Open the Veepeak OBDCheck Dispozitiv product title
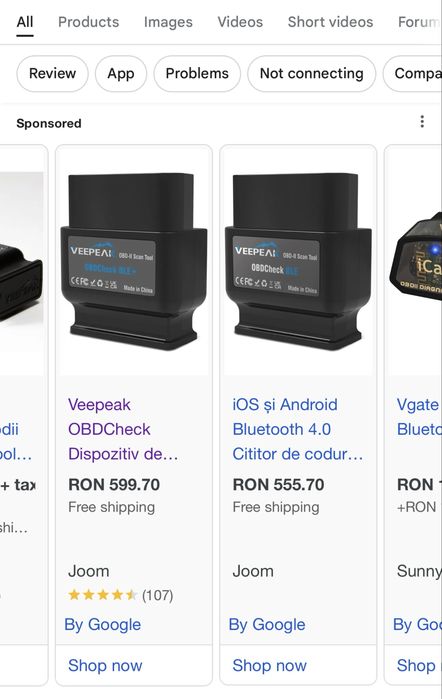This screenshot has height=699, width=442. [x=123, y=429]
